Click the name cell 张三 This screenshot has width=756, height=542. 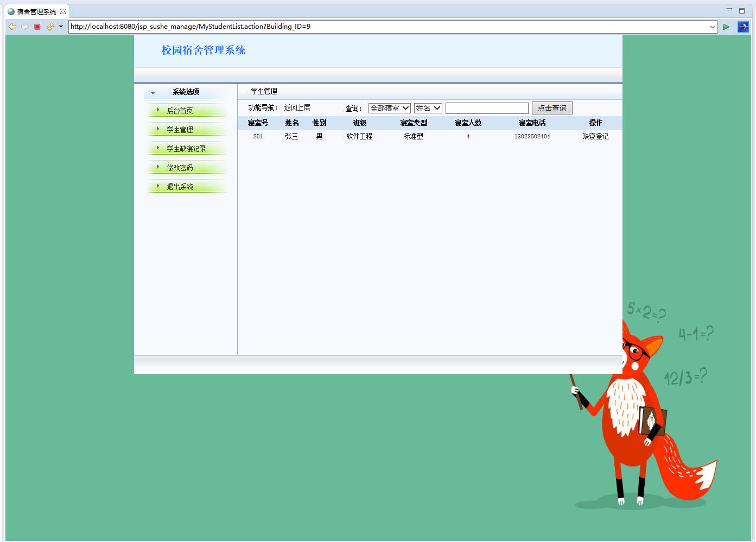[291, 137]
